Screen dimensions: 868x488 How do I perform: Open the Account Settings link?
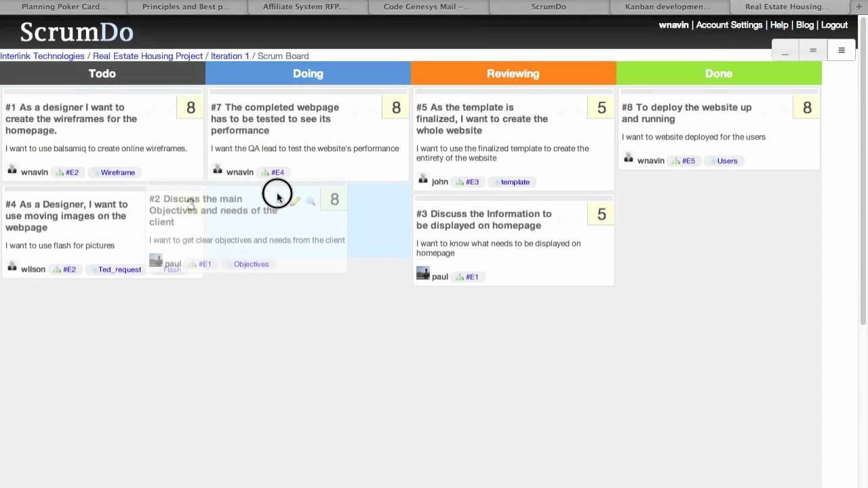729,25
